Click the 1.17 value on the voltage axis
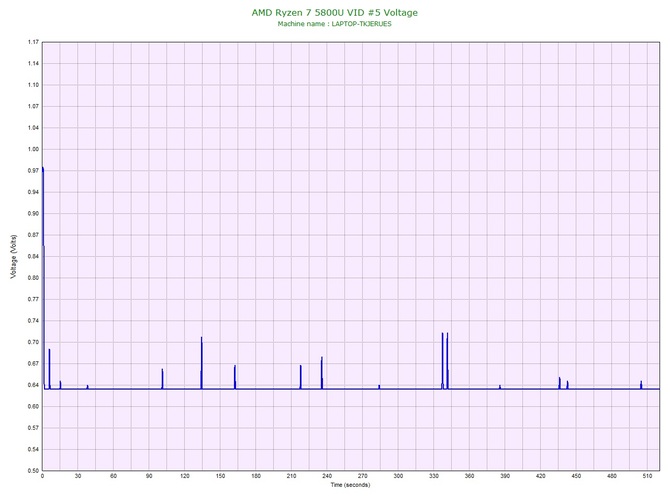This screenshot has width=670, height=502. 33,42
